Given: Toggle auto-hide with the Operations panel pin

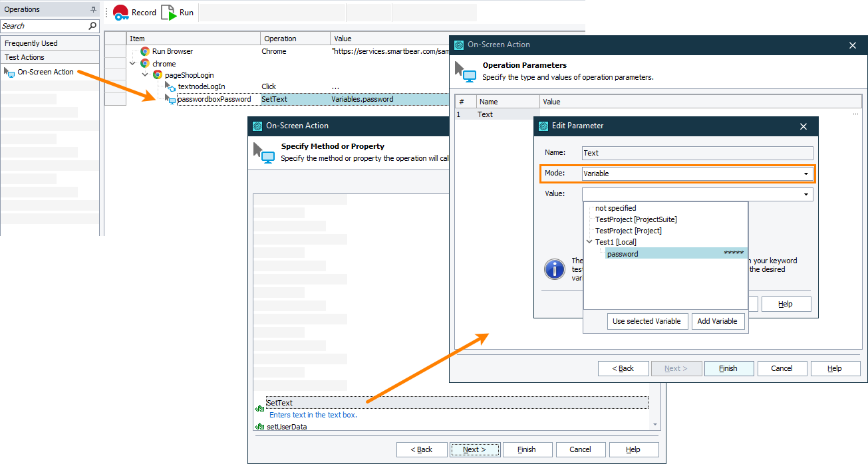Looking at the screenshot, I should point(93,9).
